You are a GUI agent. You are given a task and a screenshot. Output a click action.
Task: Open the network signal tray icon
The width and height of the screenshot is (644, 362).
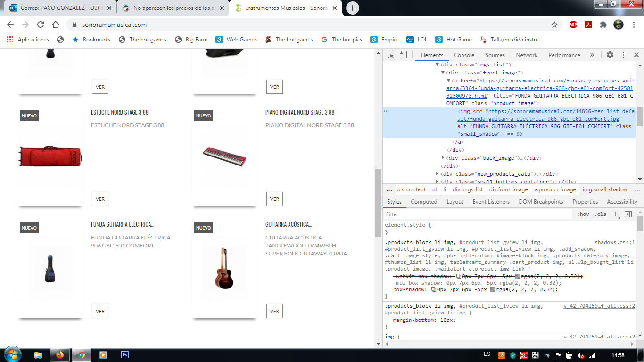[x=593, y=355]
